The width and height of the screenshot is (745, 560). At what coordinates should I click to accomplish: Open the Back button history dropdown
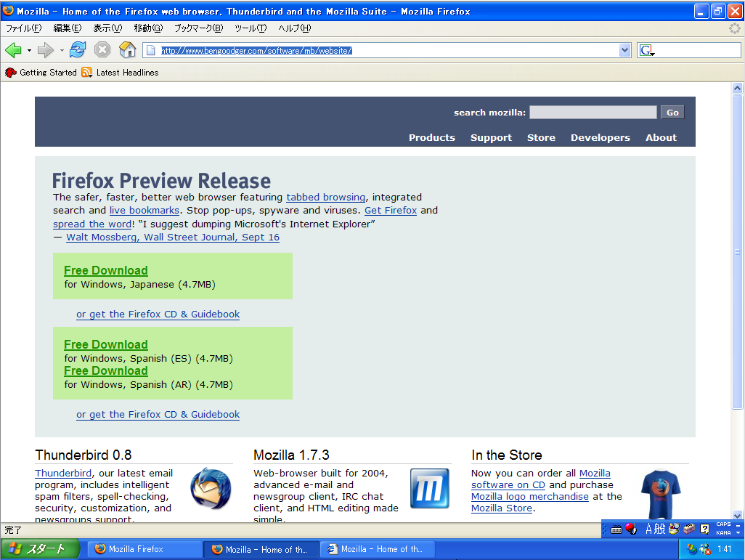click(30, 50)
